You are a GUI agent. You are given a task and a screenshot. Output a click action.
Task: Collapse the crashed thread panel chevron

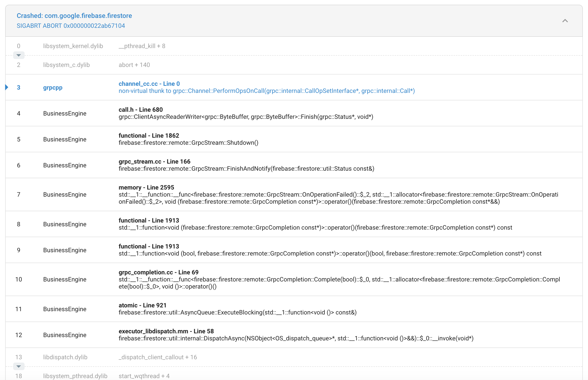pos(565,21)
